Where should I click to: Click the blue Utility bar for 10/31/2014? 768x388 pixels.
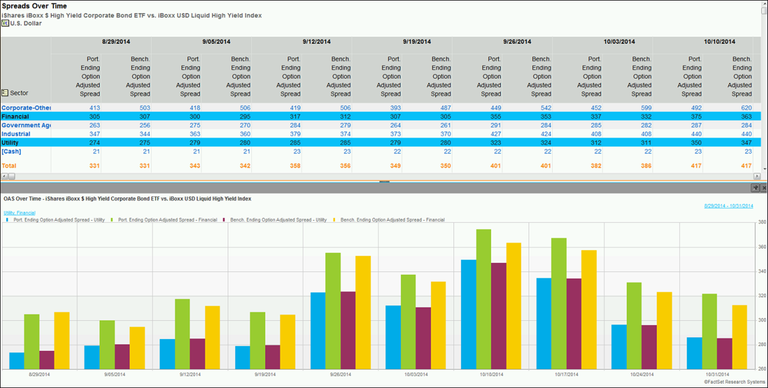coord(694,353)
